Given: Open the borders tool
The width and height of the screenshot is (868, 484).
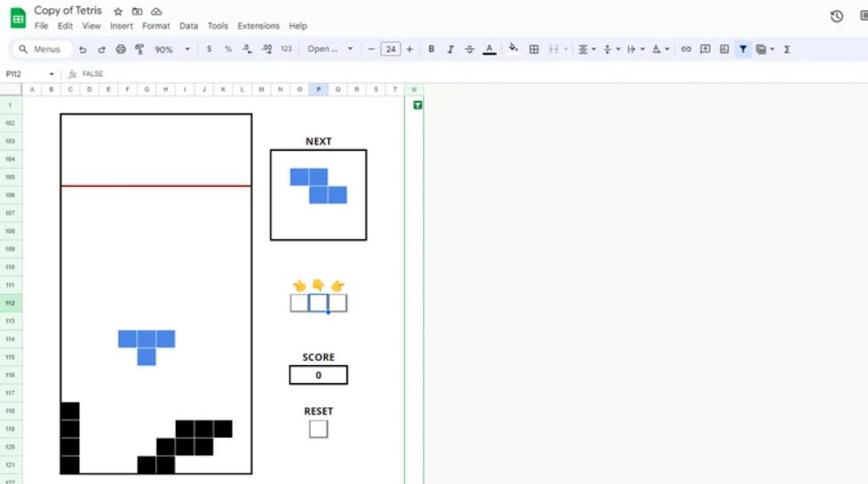Looking at the screenshot, I should [x=533, y=49].
